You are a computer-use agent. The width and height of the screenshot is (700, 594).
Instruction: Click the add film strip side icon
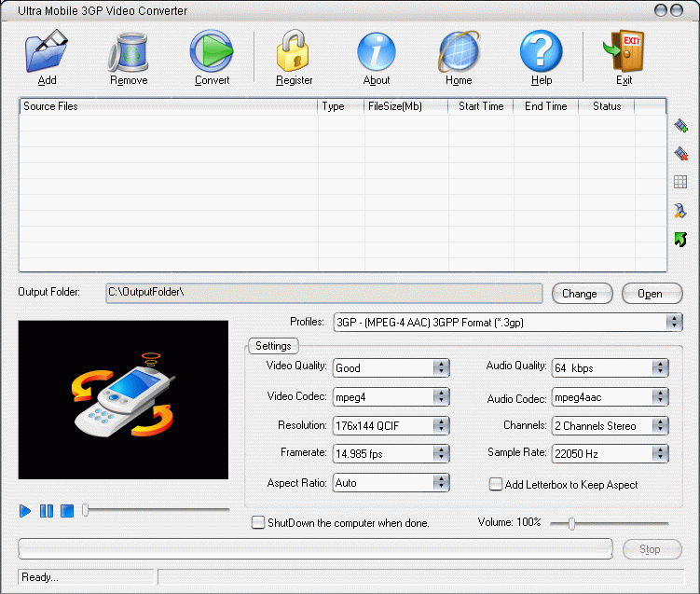tap(680, 126)
